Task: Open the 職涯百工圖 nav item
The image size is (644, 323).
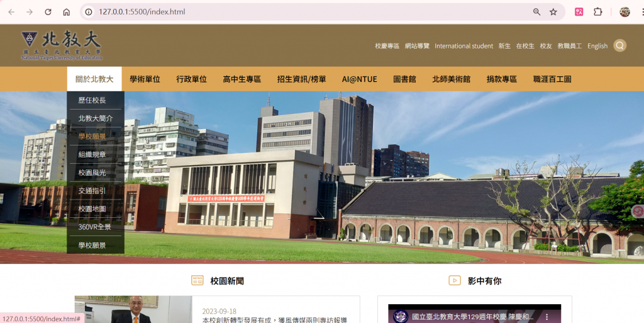Action: [x=552, y=79]
